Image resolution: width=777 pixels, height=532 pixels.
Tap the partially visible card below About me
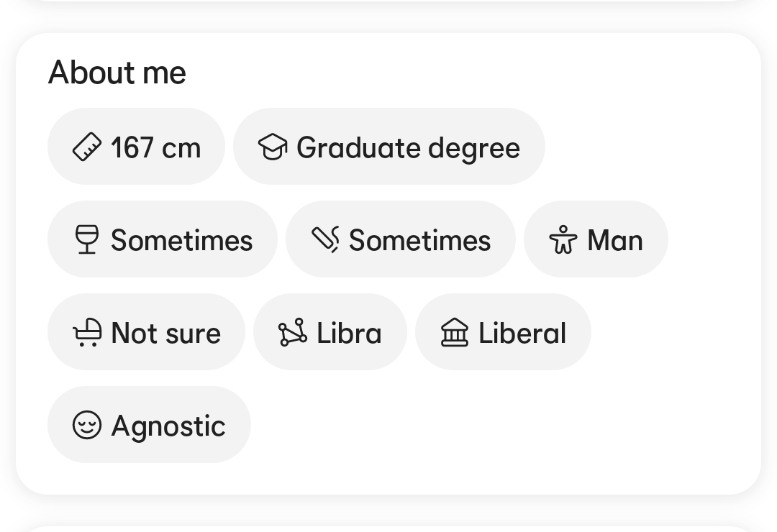pos(388,528)
